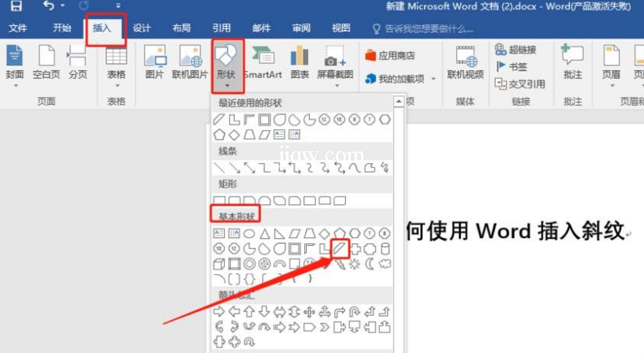Screen dimensions: 644x353
Task: Open the 应用商店 app store
Action: [390, 55]
